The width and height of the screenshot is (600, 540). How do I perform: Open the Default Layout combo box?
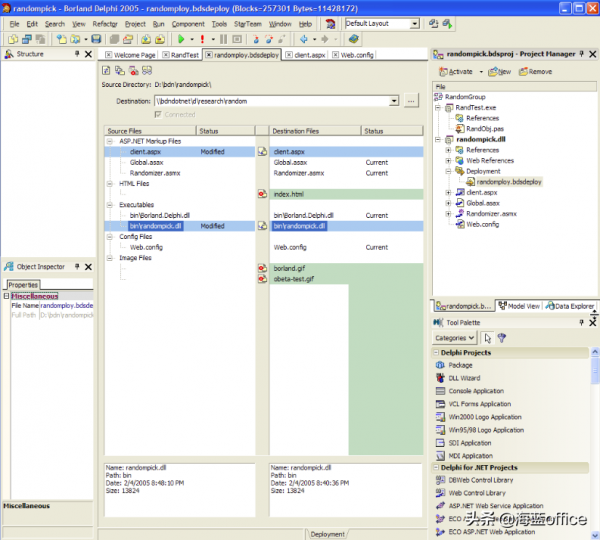coord(415,23)
